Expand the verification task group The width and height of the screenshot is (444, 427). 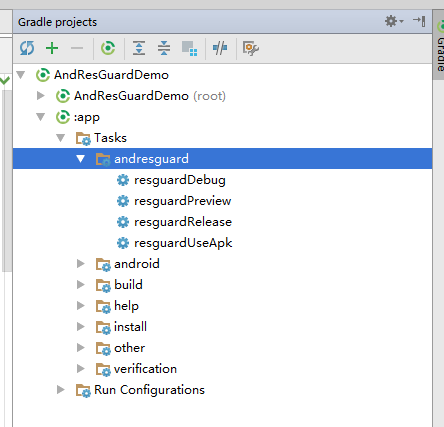click(x=81, y=369)
